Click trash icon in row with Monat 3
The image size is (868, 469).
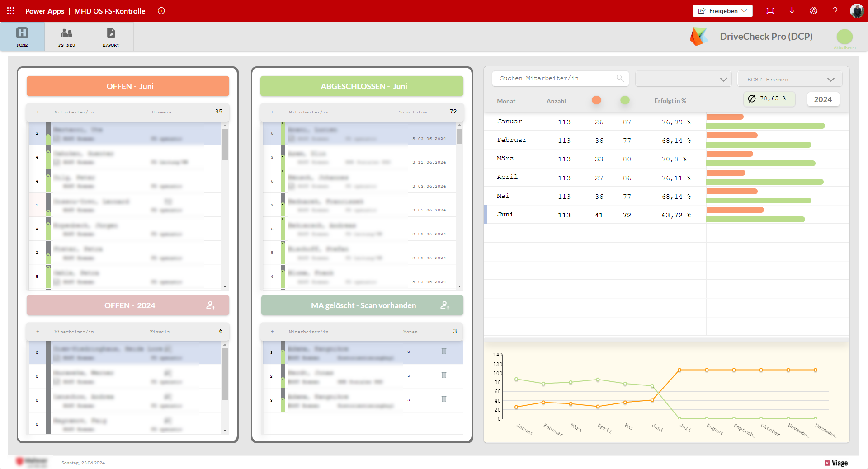point(444,399)
